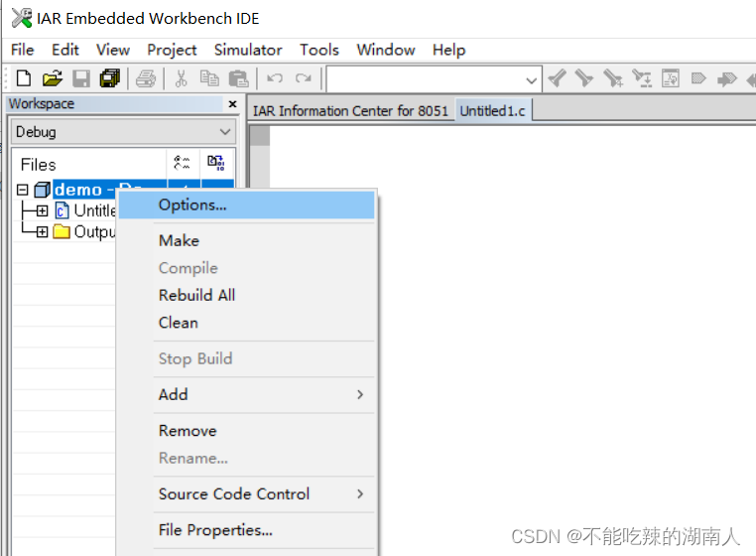
Task: Click the Undo arrow icon
Action: [x=275, y=77]
